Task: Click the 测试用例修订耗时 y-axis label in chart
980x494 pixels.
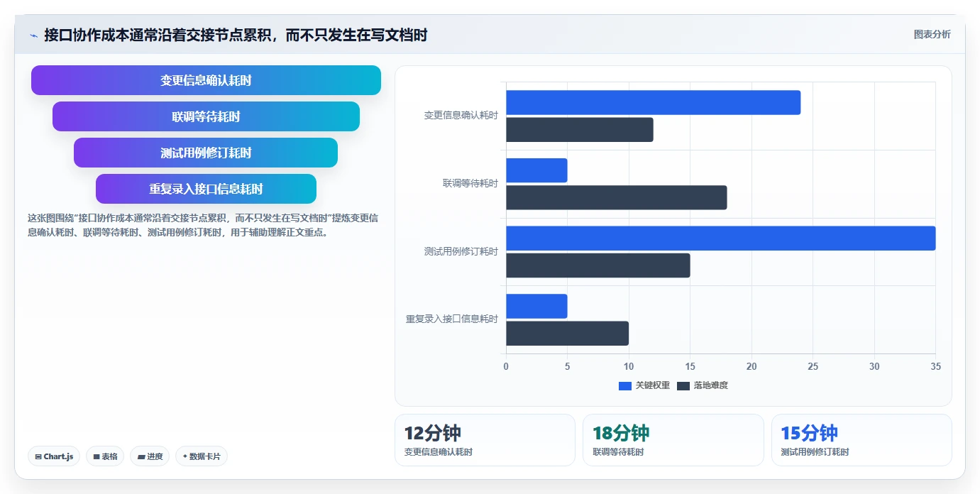Action: tap(461, 251)
